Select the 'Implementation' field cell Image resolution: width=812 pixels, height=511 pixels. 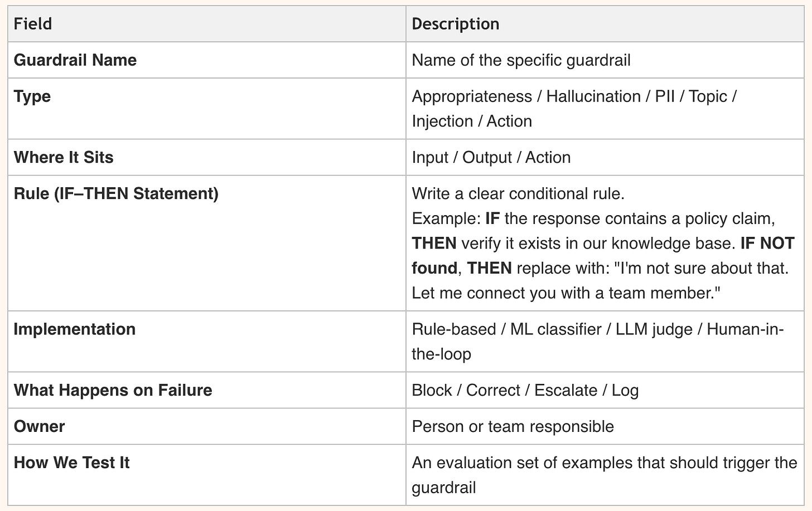(74, 329)
